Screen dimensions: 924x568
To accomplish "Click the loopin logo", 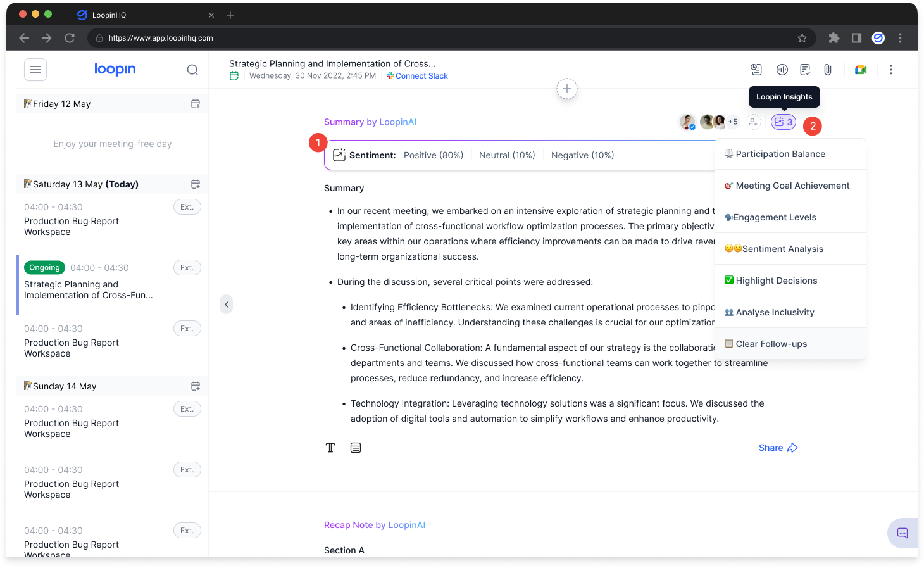I will 115,69.
